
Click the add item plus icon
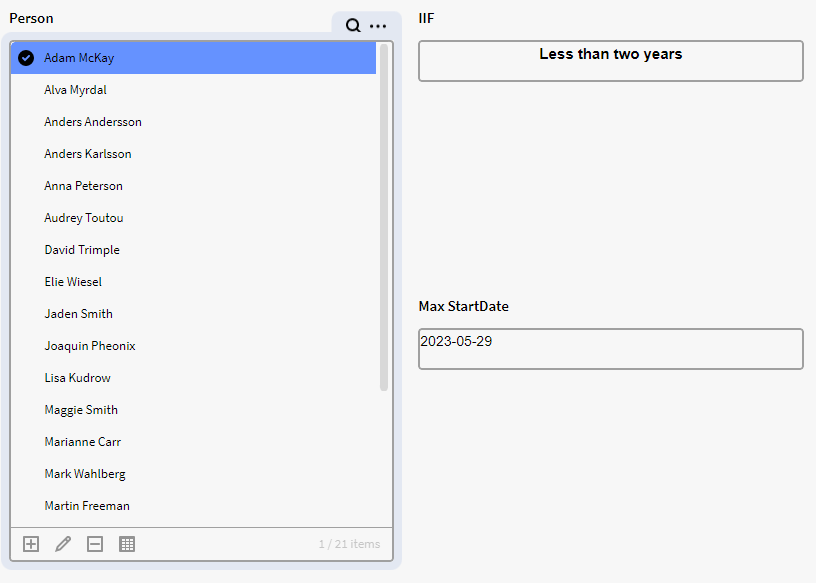click(x=31, y=544)
